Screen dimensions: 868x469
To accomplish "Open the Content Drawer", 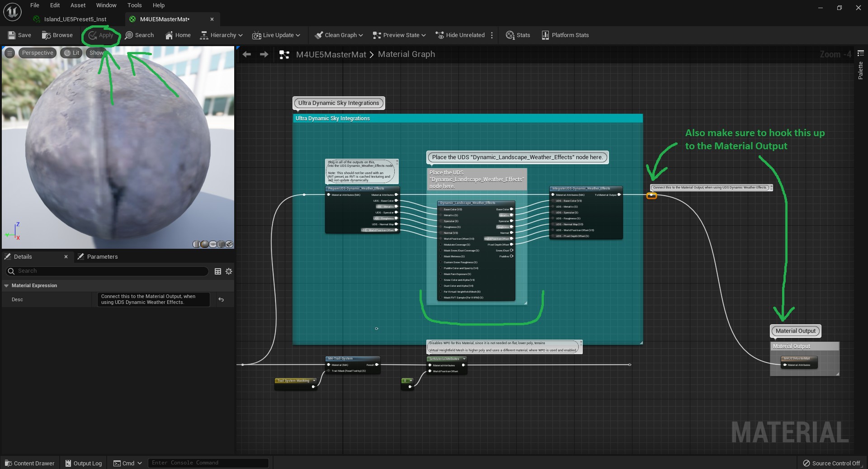I will [x=30, y=463].
